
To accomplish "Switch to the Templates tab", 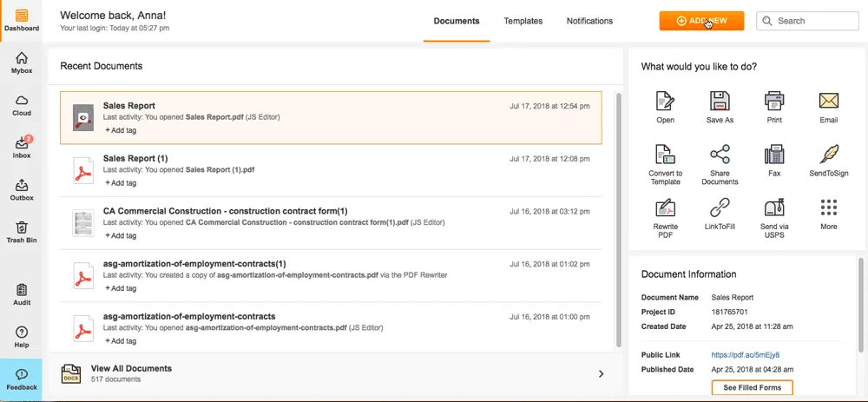I will click(x=523, y=21).
